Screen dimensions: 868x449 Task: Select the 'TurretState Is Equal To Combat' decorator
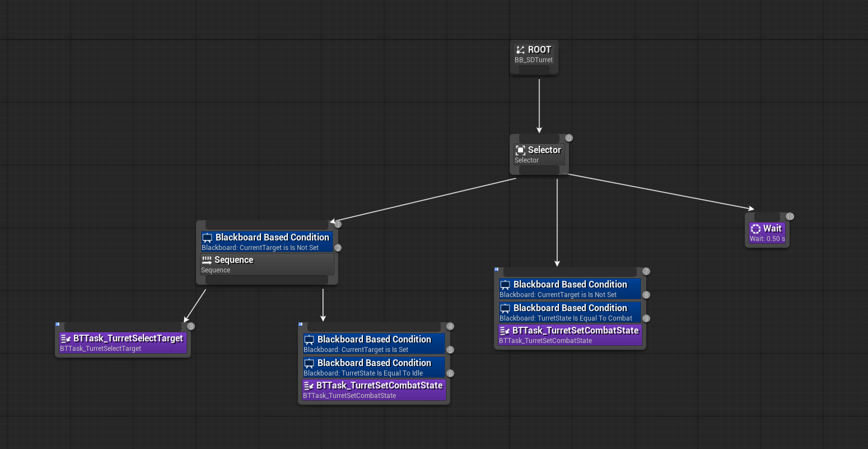click(x=570, y=313)
